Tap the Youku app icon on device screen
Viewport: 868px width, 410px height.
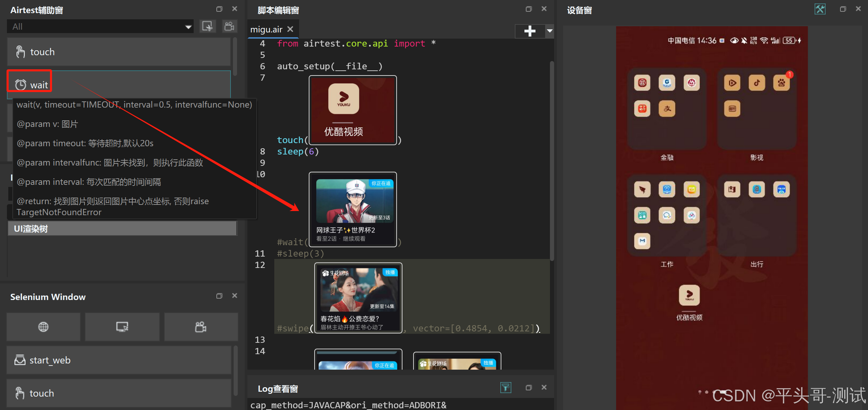pos(689,295)
